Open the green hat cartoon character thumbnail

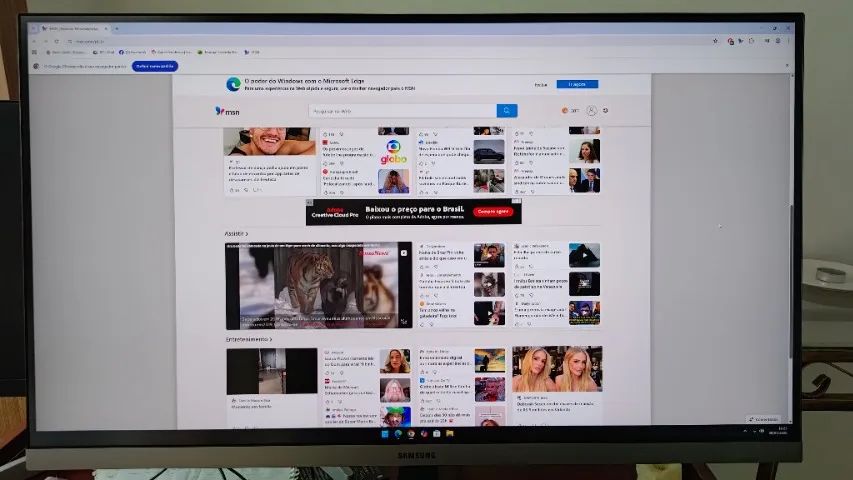coord(395,416)
